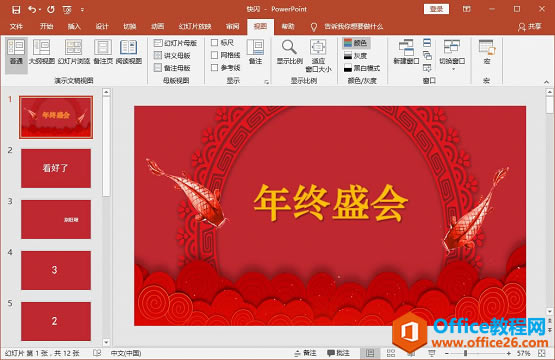Switch to 幻灯片浏览 slide sorter view
Image resolution: width=555 pixels, height=360 pixels.
74,53
